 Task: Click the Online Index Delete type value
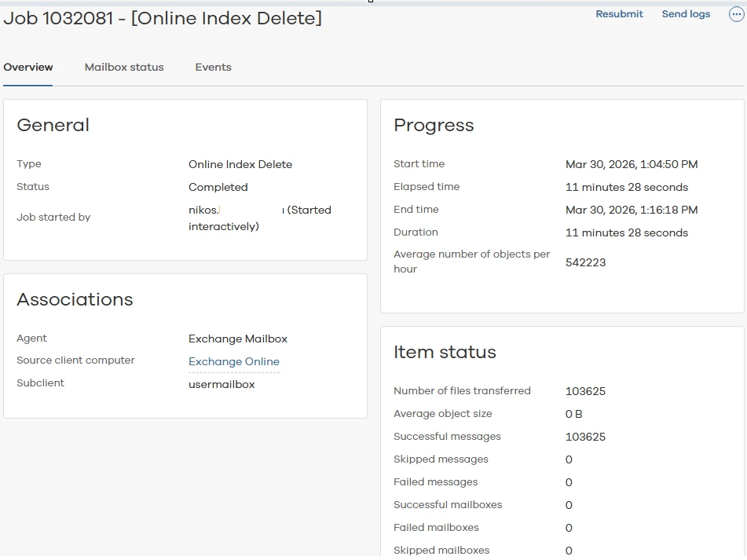pyautogui.click(x=240, y=165)
